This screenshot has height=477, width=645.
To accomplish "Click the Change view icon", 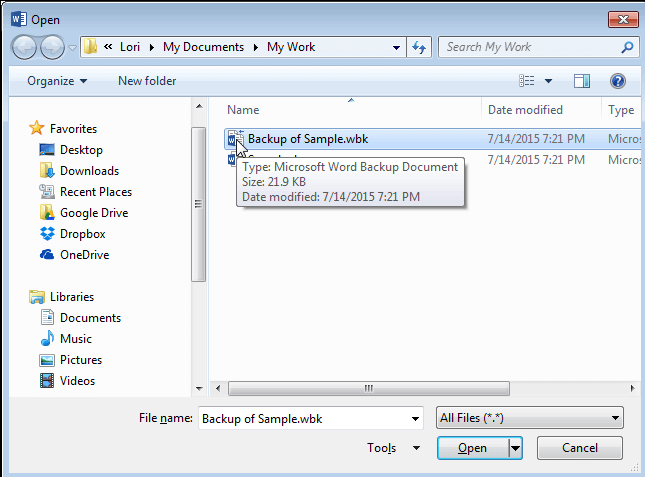I will click(x=527, y=81).
